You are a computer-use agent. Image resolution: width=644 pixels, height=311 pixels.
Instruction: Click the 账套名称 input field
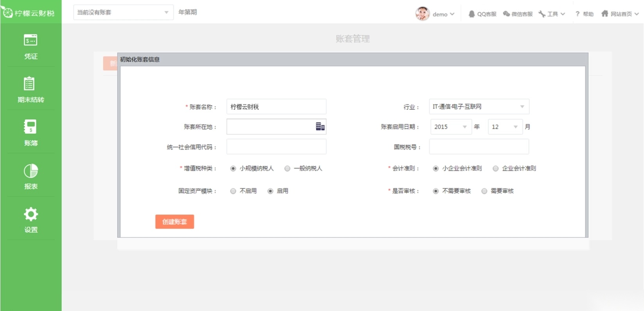pyautogui.click(x=276, y=107)
